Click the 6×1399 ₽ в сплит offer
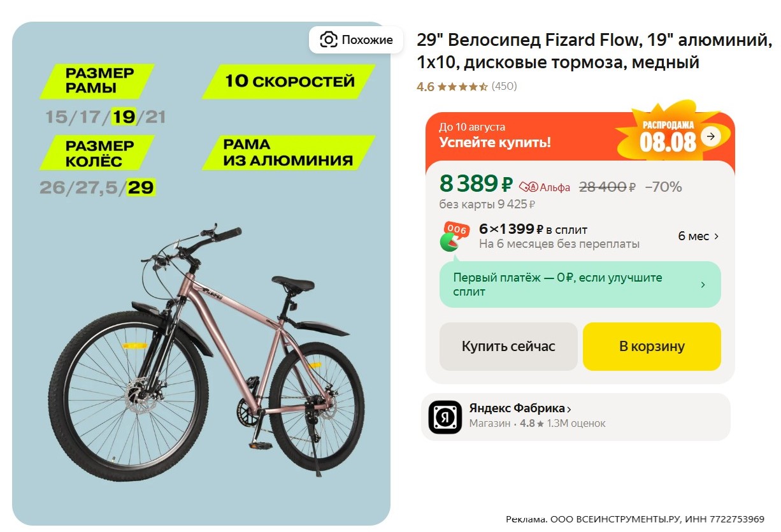This screenshot has height=532, width=781. [533, 229]
